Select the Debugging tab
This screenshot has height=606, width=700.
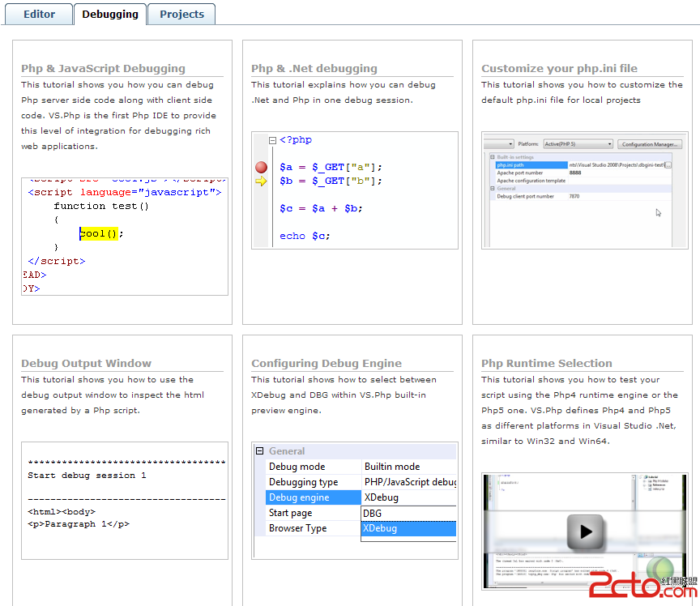point(110,15)
